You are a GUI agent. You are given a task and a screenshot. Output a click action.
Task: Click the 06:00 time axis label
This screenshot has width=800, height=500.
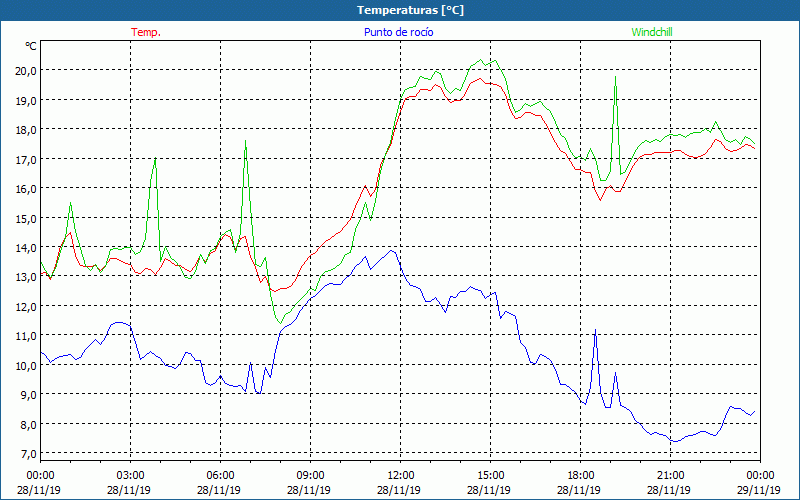coord(220,476)
